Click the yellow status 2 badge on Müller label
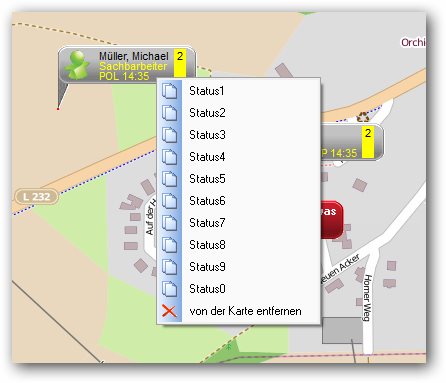The image size is (446, 383). [180, 63]
